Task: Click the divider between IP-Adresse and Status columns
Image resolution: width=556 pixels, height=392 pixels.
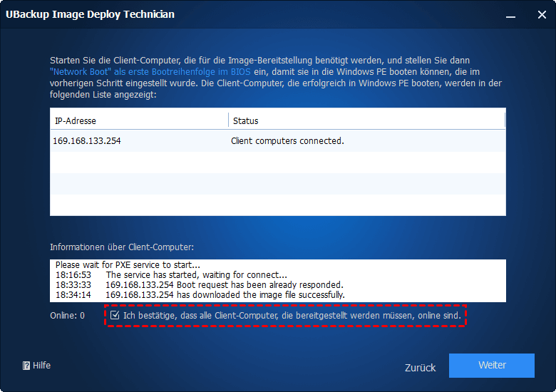Action: click(x=228, y=120)
